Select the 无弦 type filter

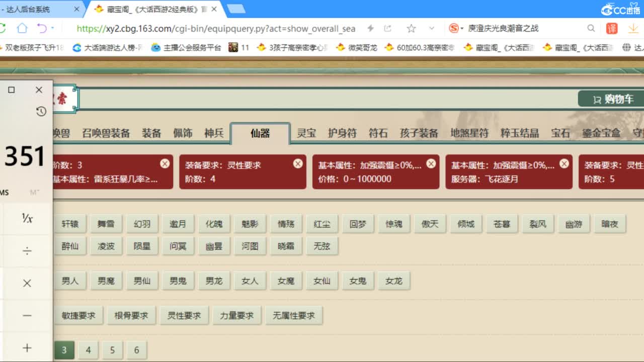coord(322,246)
